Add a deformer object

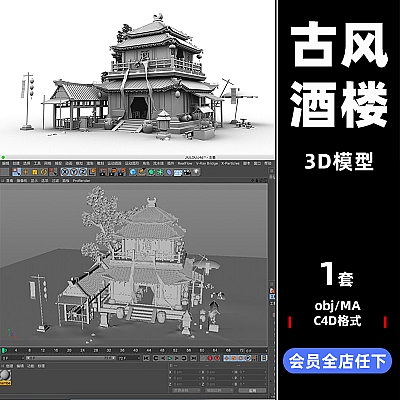point(169,172)
